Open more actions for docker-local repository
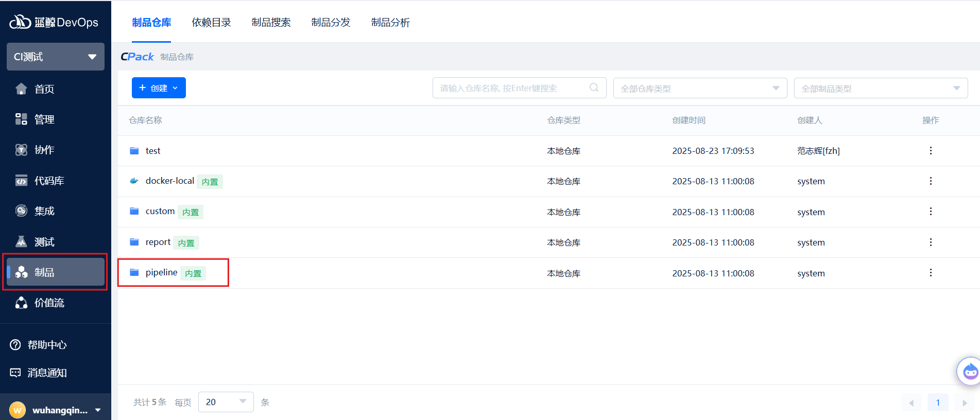Viewport: 980px width, 420px height. pos(930,181)
